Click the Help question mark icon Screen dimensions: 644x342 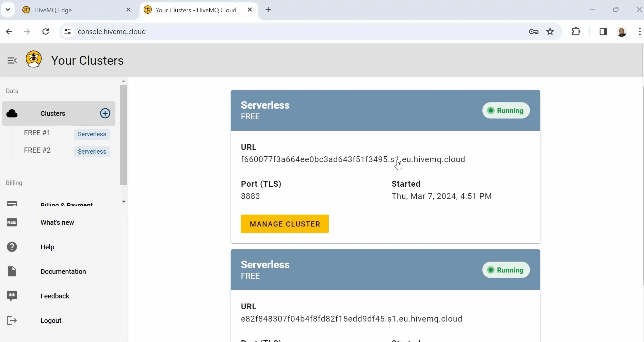[12, 247]
